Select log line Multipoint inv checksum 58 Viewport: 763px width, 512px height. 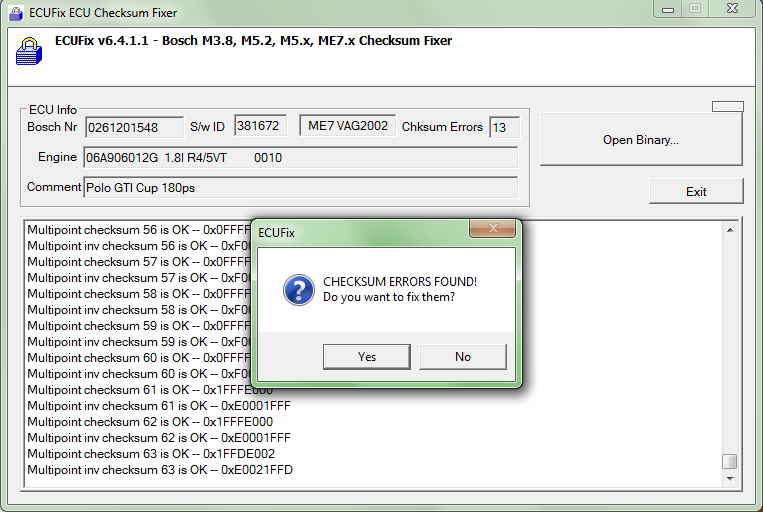[139, 310]
